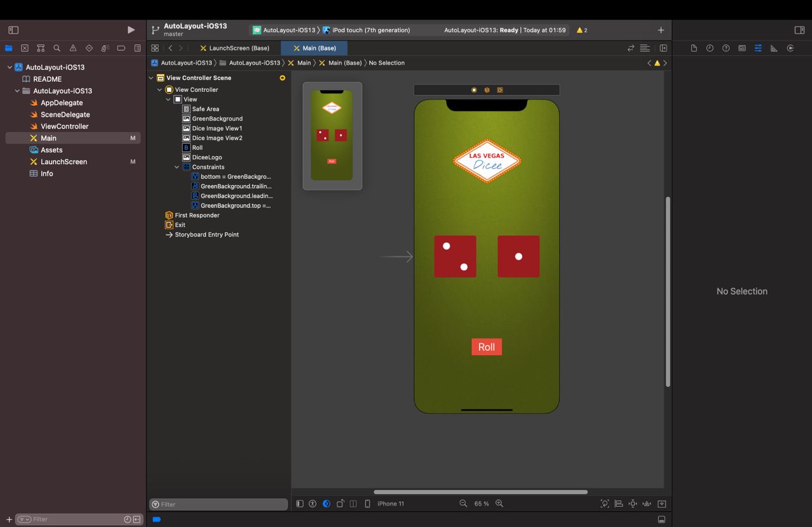Collapse the View Controller Scene
The image size is (812, 527).
151,78
